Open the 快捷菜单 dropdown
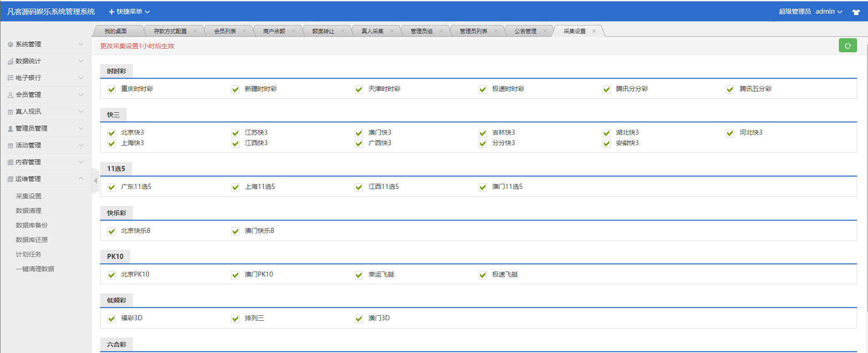 pyautogui.click(x=129, y=12)
